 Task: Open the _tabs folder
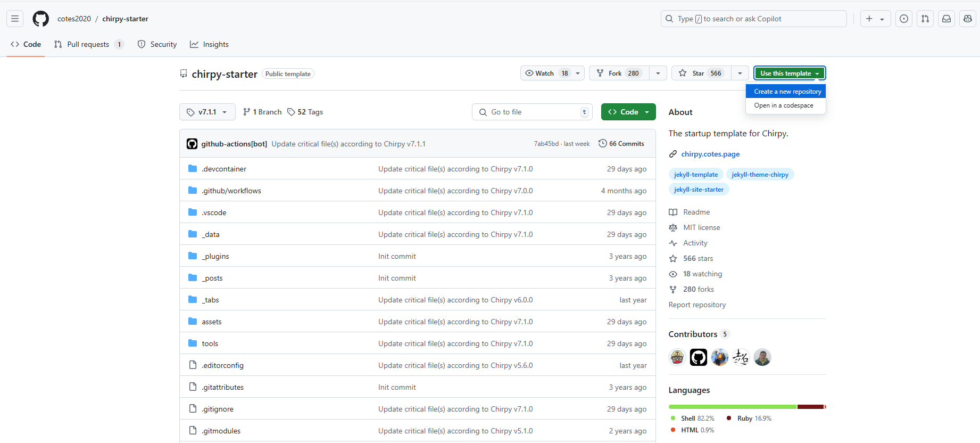pos(210,300)
